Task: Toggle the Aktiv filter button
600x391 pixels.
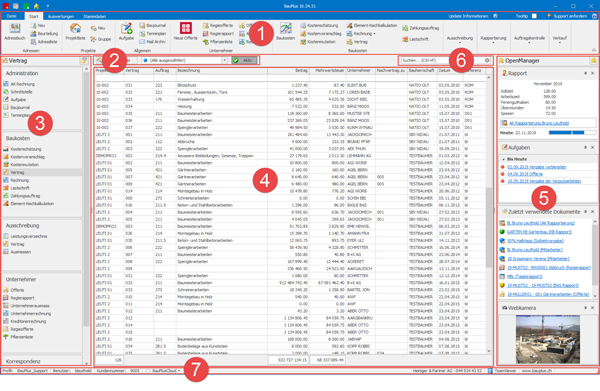Action: (245, 60)
